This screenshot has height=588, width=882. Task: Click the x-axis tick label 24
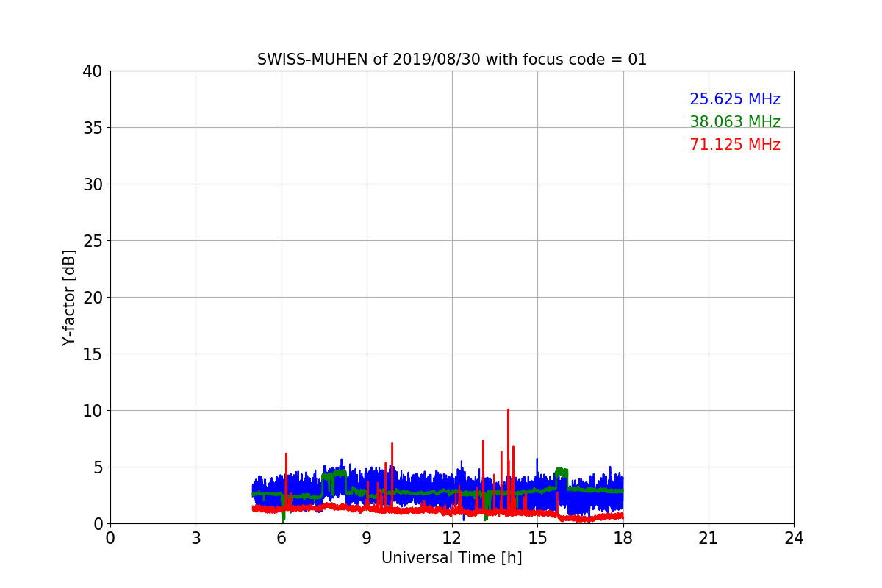coord(794,538)
